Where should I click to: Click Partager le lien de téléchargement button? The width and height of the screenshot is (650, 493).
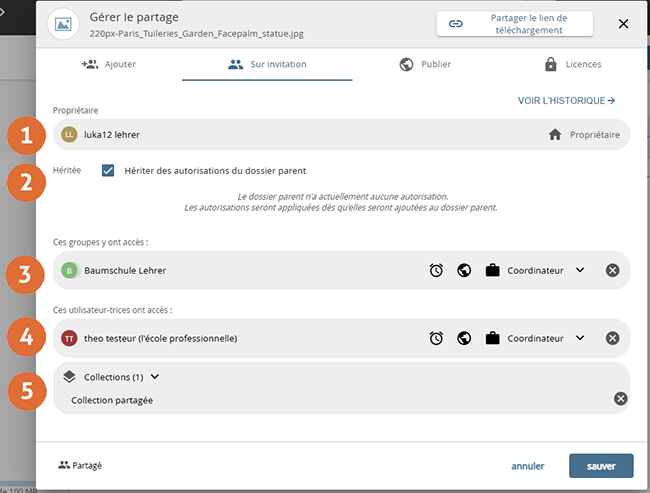(514, 24)
